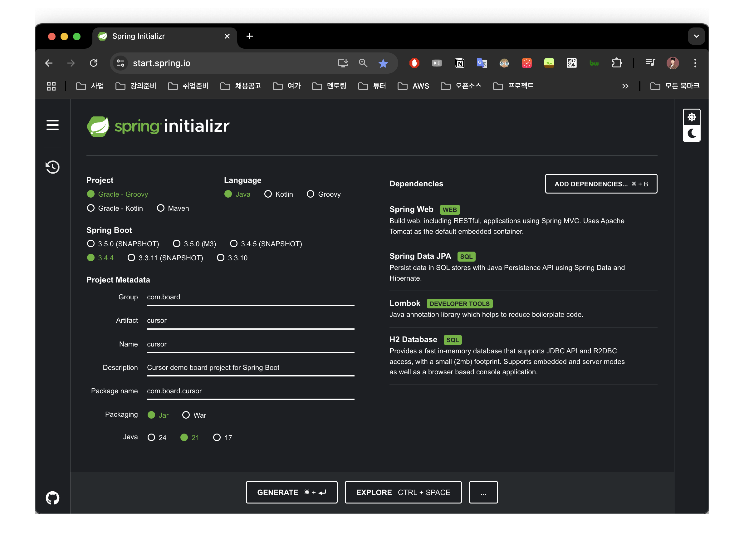This screenshot has width=744, height=560.
Task: Open the Notion extension icon
Action: [x=459, y=63]
